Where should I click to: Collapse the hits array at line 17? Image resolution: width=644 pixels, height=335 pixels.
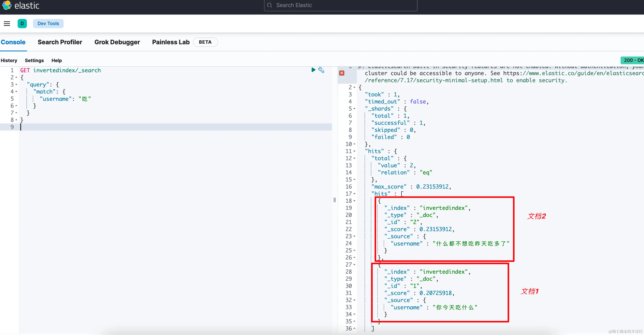coord(354,194)
